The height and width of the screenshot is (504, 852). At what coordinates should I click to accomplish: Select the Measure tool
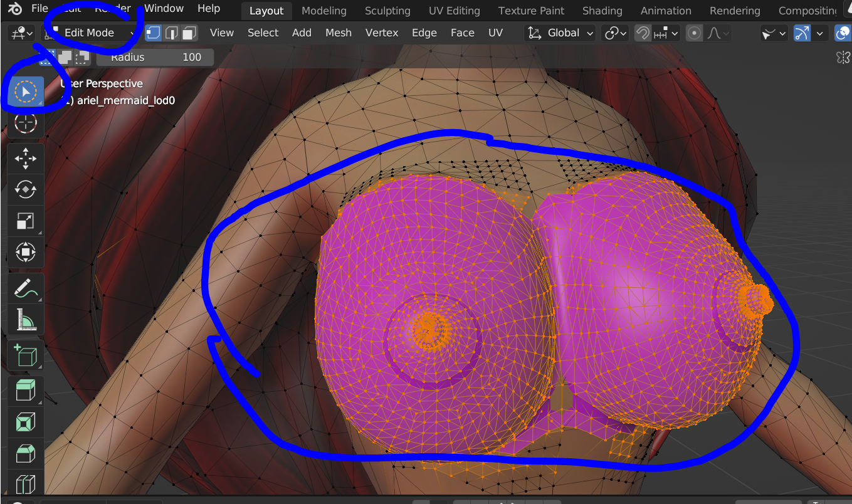pos(26,320)
